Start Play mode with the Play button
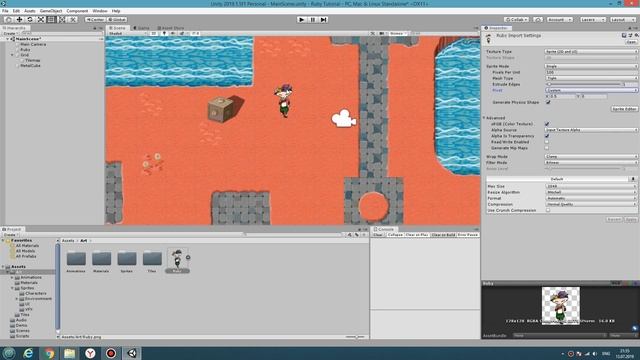 tap(302, 19)
